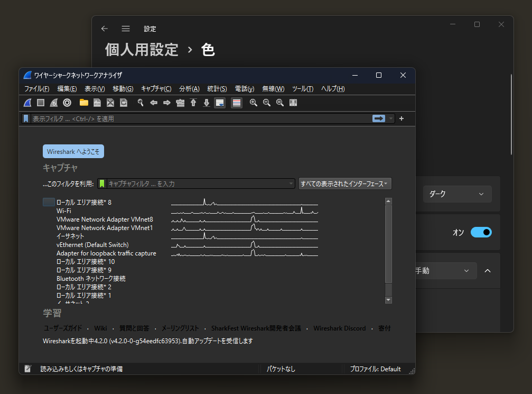This screenshot has height=394, width=532.
Task: Click interface list scrollbar down arrow
Action: click(388, 300)
